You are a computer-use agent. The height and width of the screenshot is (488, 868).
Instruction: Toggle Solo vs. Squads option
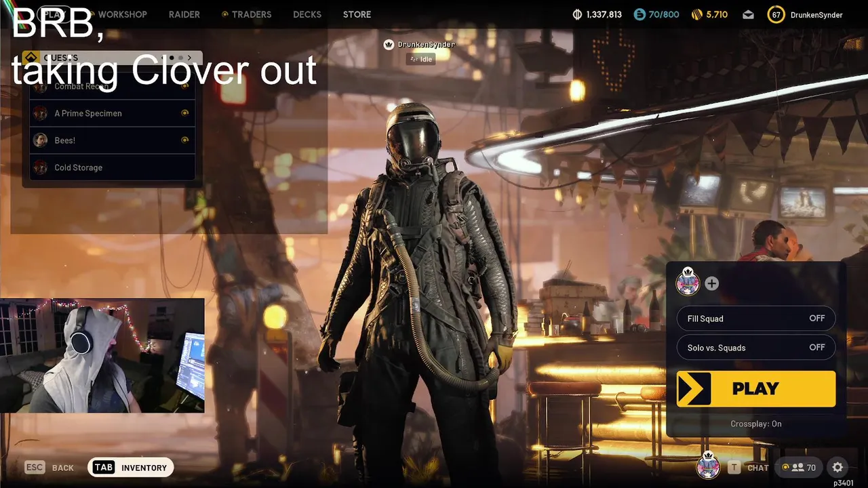click(756, 348)
